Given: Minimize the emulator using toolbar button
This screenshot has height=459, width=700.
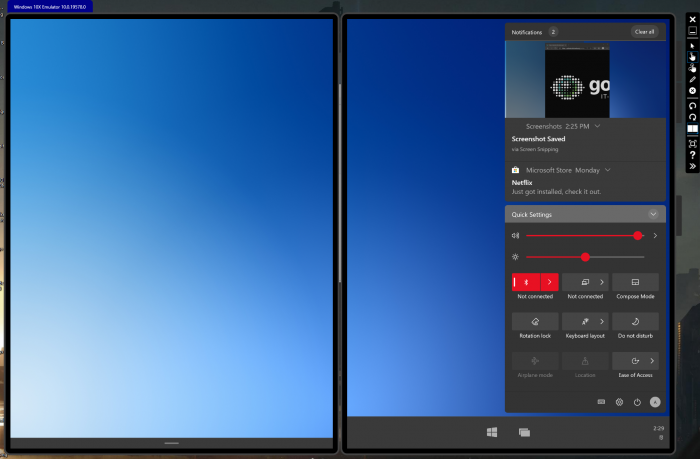Looking at the screenshot, I should click(692, 30).
